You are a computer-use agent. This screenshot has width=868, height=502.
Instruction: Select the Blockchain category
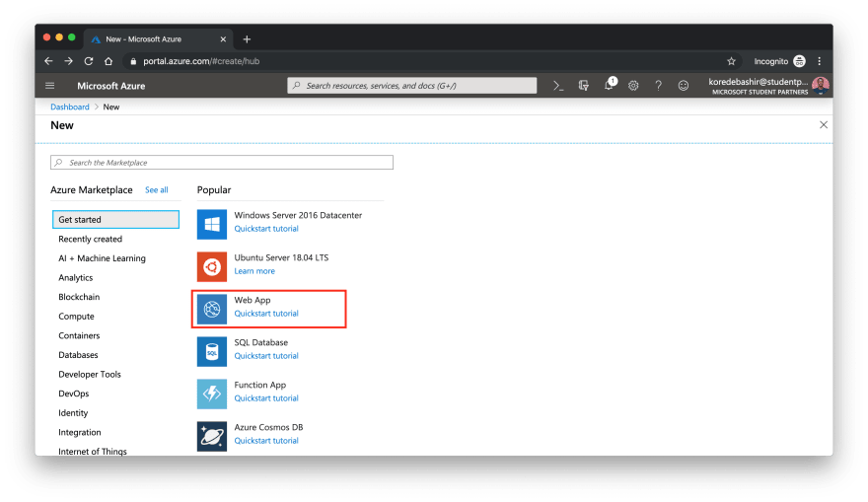tap(79, 297)
